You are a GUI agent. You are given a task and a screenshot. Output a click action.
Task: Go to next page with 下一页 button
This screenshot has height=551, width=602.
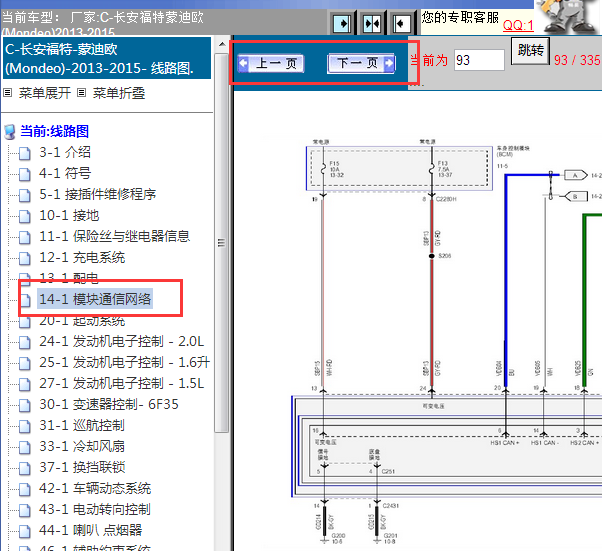(361, 63)
